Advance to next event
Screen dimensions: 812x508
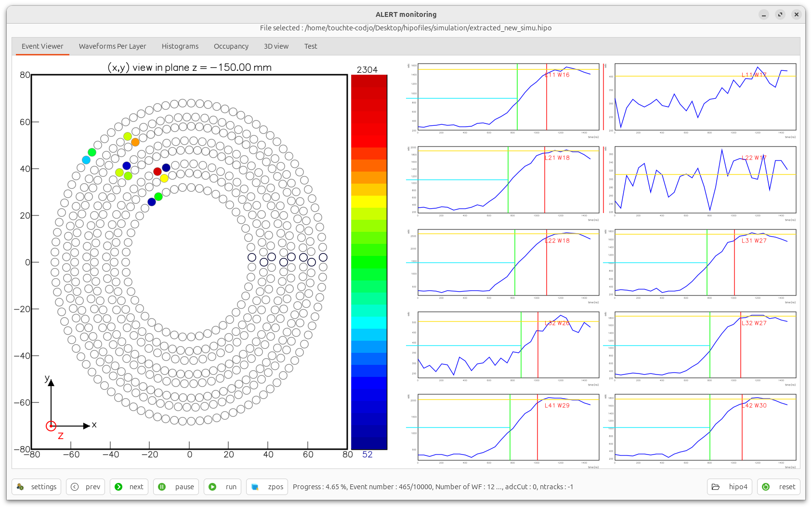[x=129, y=487]
